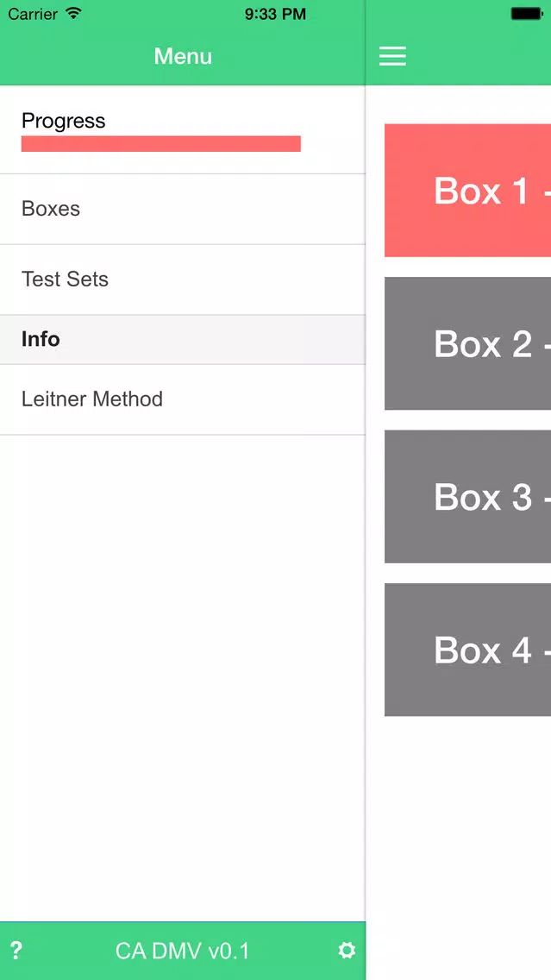This screenshot has width=551, height=980.
Task: Open the Leitner Method info page
Action: pyautogui.click(x=183, y=399)
